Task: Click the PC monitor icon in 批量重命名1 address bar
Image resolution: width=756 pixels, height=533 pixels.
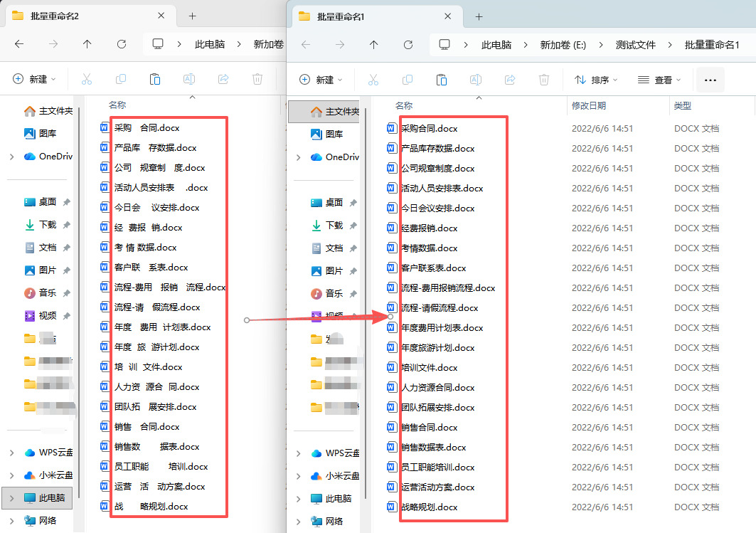Action: coord(444,45)
